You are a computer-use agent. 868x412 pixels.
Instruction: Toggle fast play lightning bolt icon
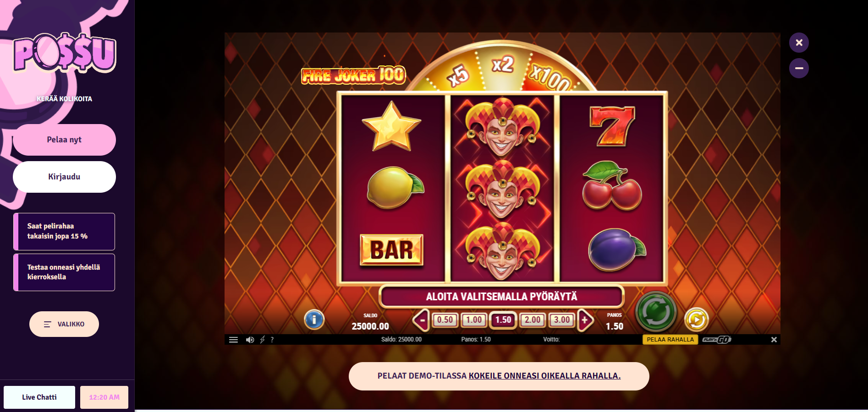pos(263,340)
